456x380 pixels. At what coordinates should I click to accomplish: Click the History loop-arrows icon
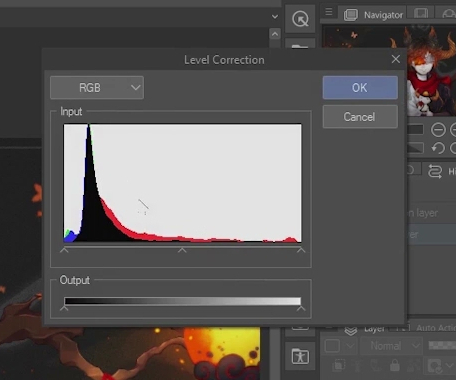(x=435, y=171)
